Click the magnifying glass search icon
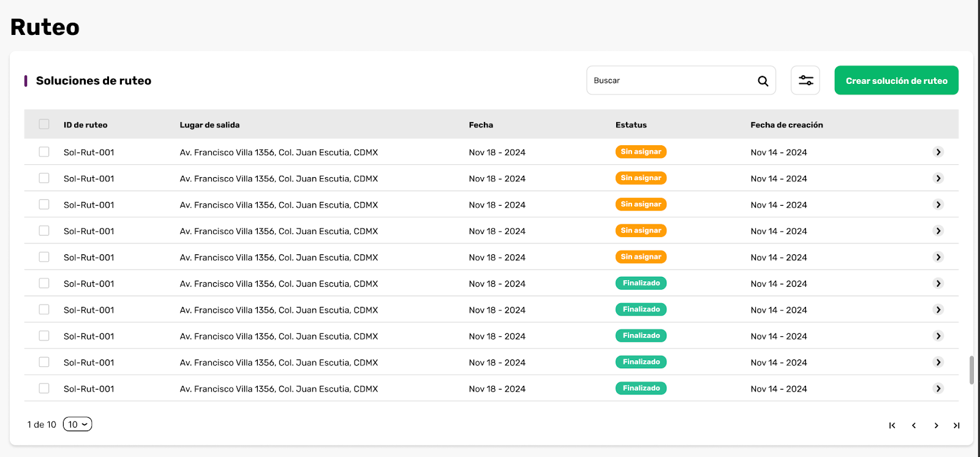Screen dimensions: 980x457 (x=763, y=81)
